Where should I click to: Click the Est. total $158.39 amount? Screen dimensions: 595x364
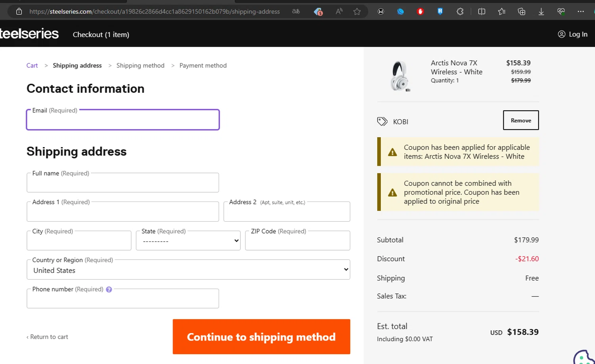[x=523, y=332]
